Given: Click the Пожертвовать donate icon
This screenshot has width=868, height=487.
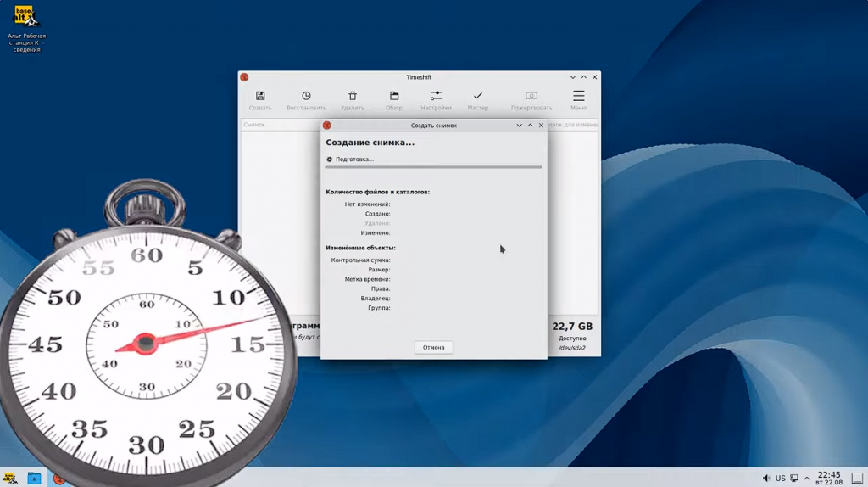Looking at the screenshot, I should (531, 96).
